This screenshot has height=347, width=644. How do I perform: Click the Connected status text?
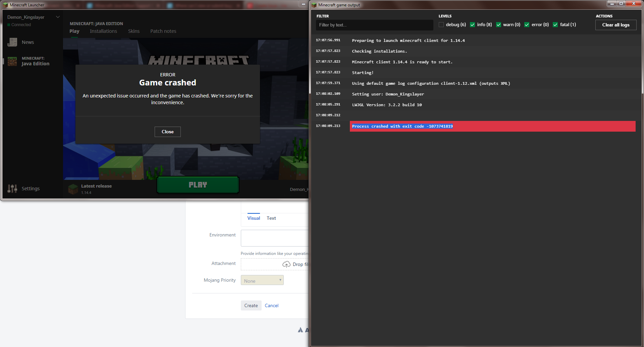point(21,25)
